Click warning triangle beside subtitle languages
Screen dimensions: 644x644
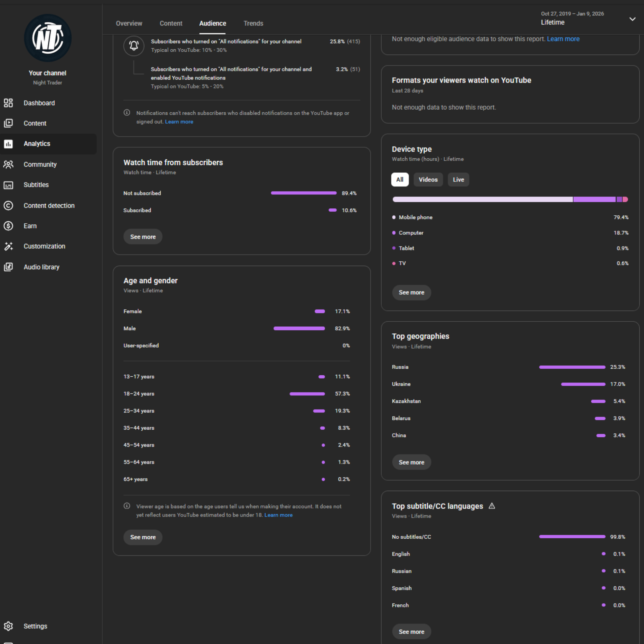click(492, 506)
